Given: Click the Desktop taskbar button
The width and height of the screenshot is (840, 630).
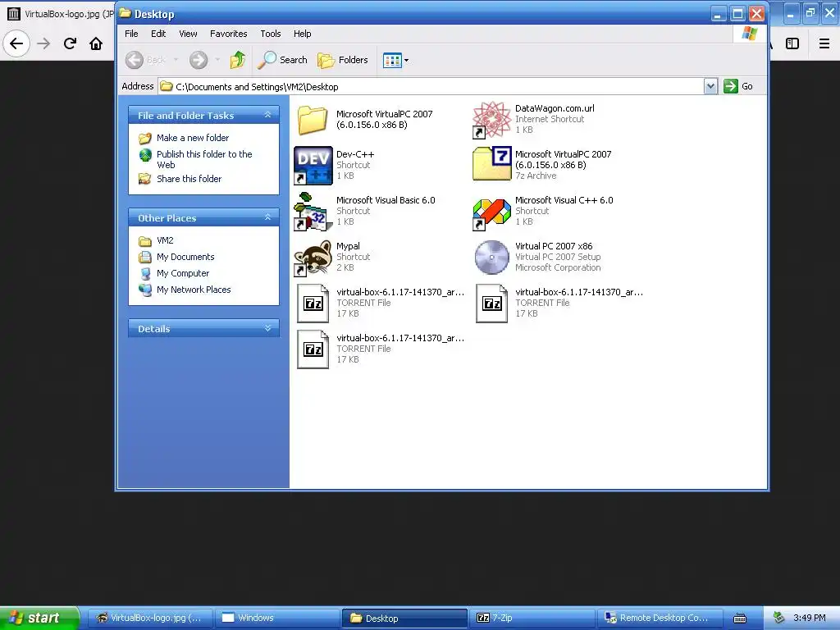Looking at the screenshot, I should click(x=404, y=618).
